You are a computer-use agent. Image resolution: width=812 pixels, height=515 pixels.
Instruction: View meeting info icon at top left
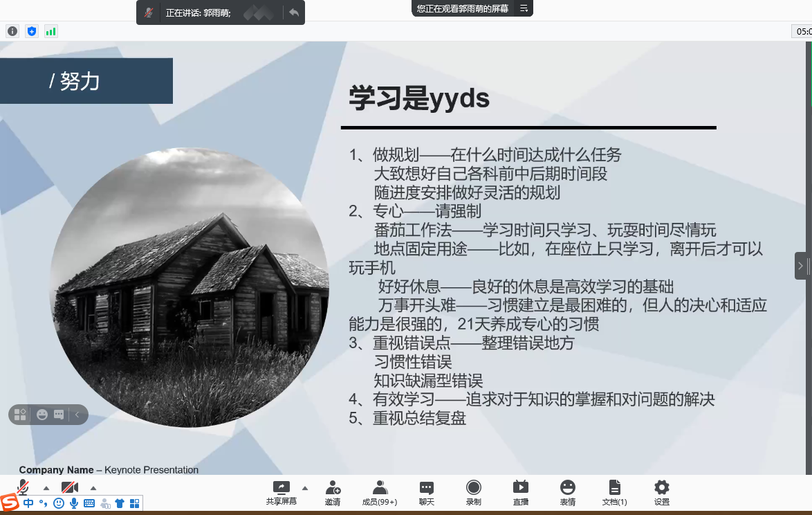[12, 30]
